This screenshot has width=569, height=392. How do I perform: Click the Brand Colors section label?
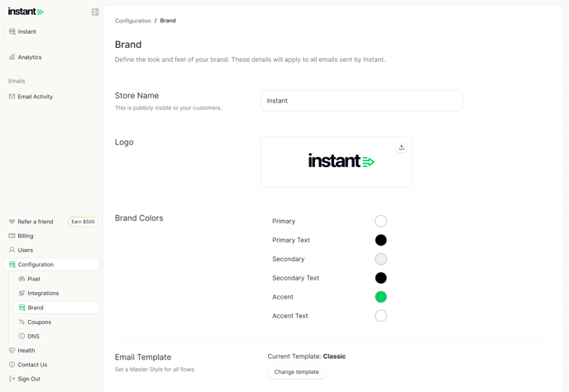click(x=139, y=218)
